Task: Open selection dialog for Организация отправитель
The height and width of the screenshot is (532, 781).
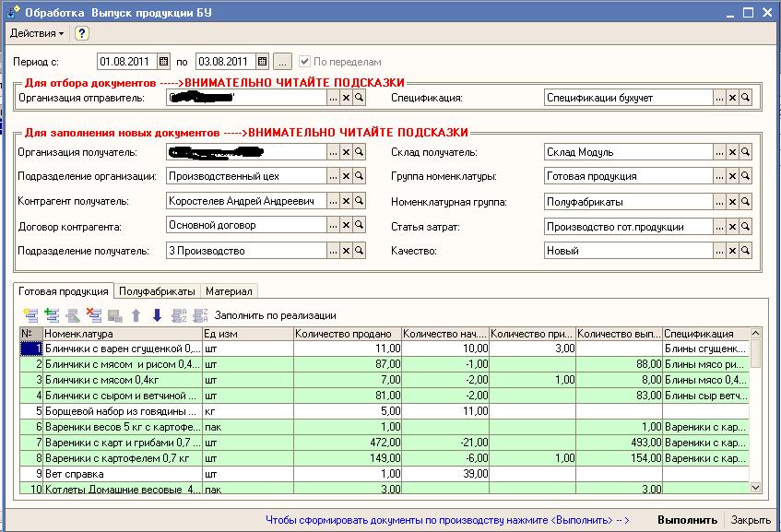Action: 332,98
